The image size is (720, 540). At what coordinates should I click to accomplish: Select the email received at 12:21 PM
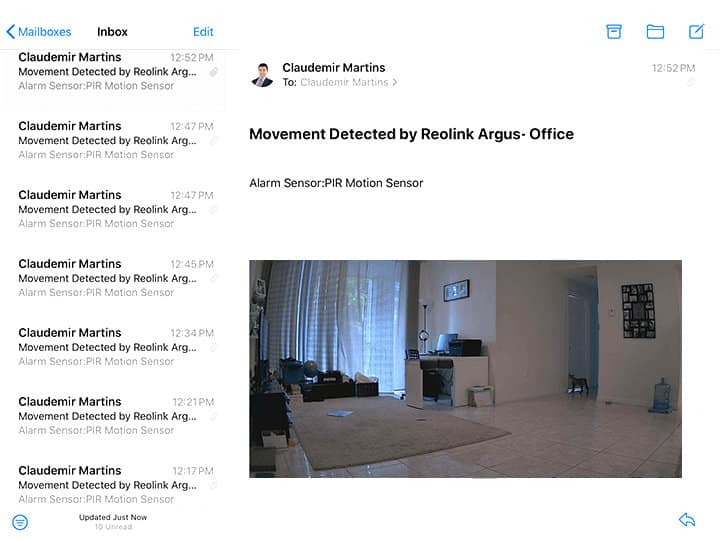tap(110, 416)
